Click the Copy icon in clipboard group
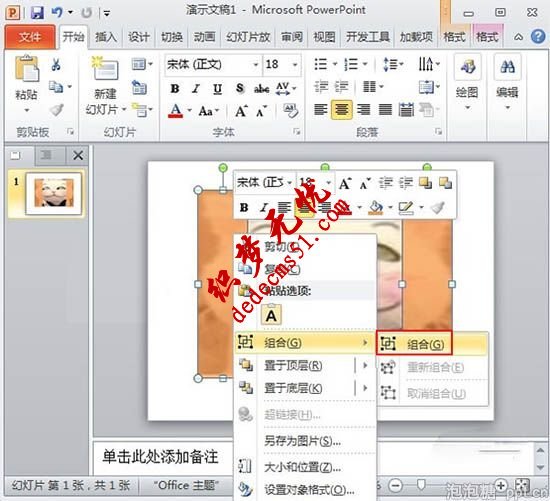Image resolution: width=550 pixels, height=501 pixels. tap(56, 87)
